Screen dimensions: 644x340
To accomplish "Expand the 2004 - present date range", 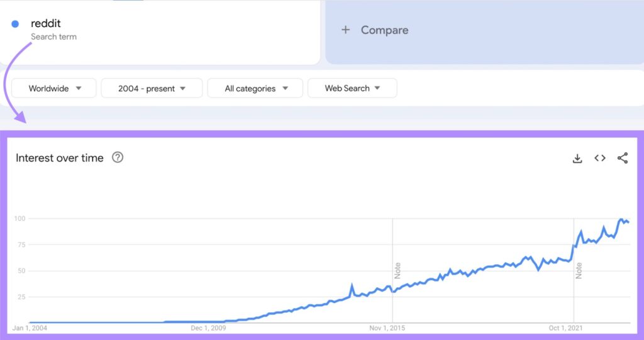I will (152, 88).
